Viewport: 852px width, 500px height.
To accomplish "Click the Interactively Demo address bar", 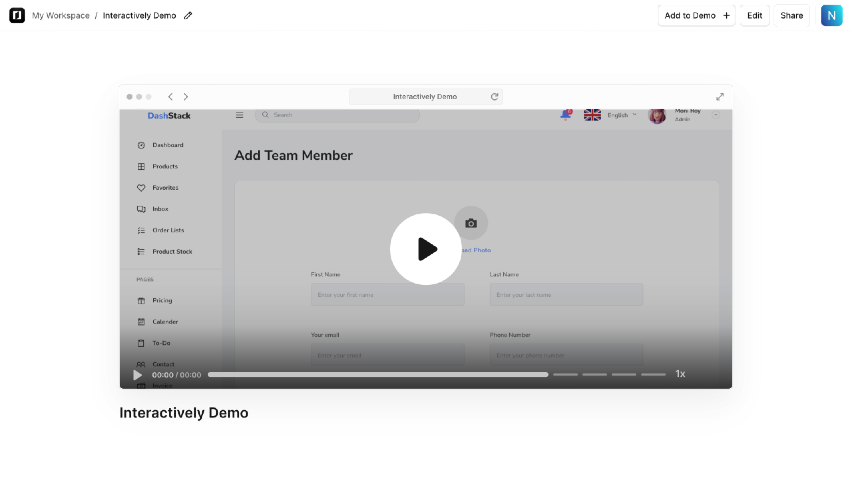I will (425, 97).
